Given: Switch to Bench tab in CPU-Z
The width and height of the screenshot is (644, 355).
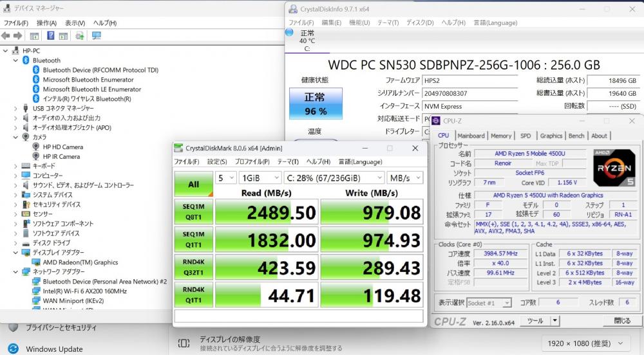Looking at the screenshot, I should [576, 136].
